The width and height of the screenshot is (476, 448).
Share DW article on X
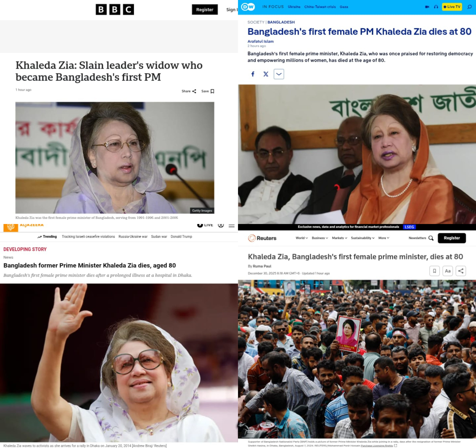(266, 74)
